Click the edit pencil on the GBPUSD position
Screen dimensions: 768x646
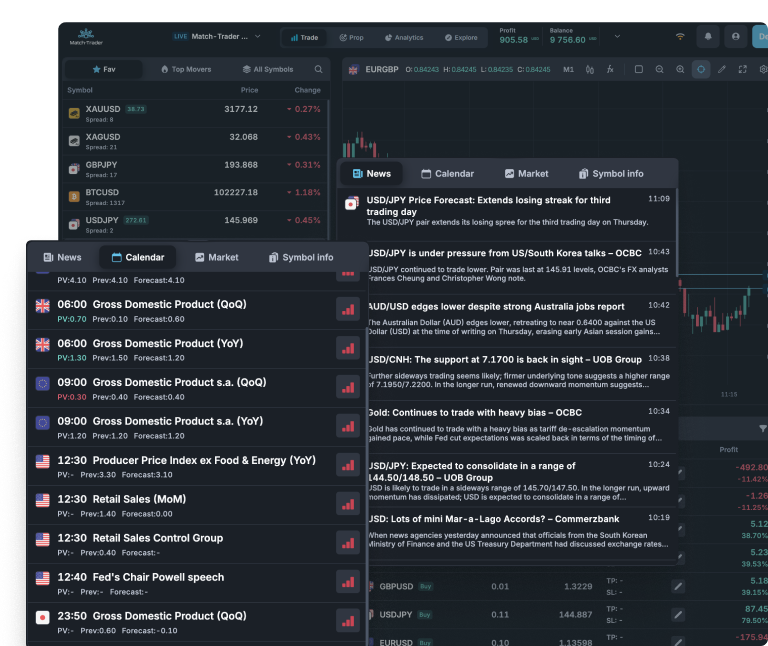point(678,586)
